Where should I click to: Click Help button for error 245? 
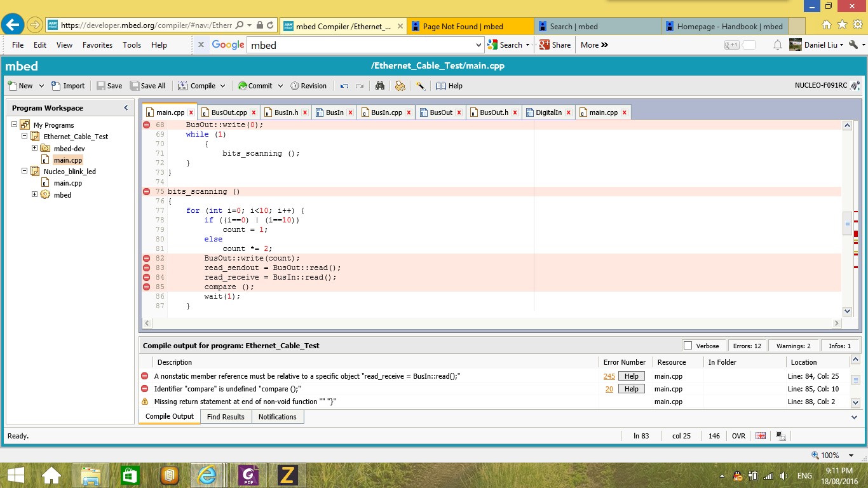pos(631,376)
